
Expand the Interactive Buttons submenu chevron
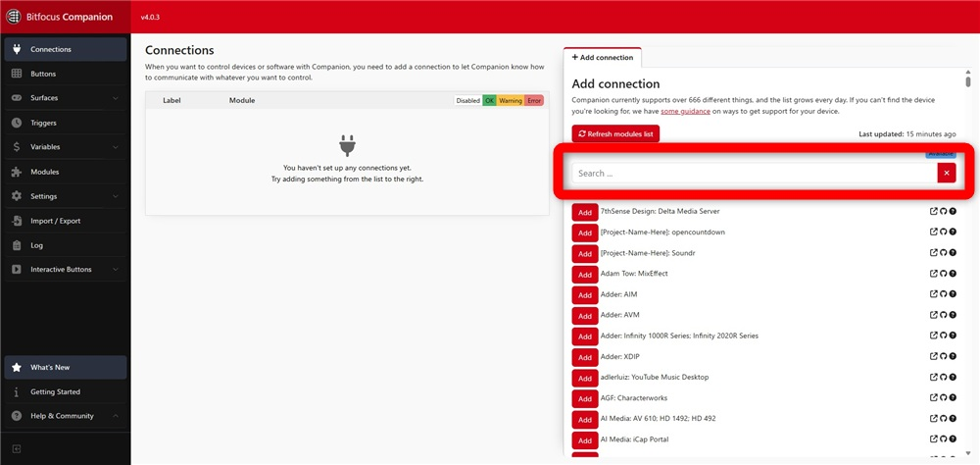pyautogui.click(x=116, y=270)
